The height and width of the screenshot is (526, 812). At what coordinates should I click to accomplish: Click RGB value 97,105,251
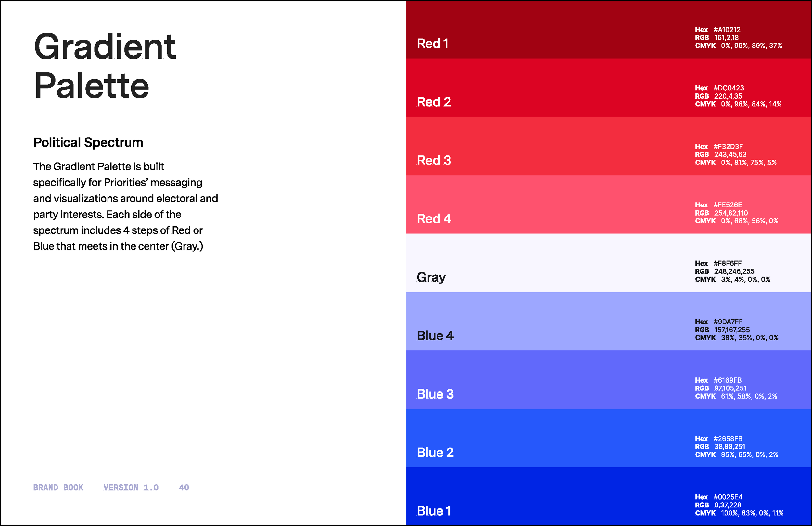(x=730, y=388)
